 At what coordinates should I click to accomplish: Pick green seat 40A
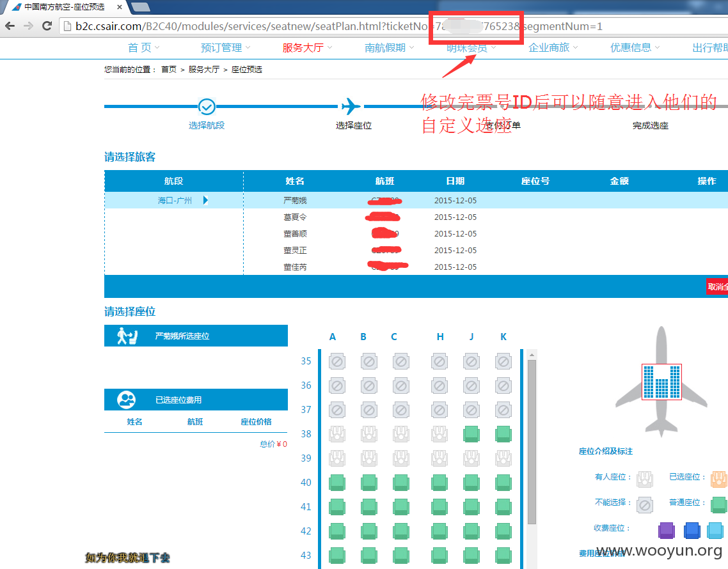coord(337,483)
